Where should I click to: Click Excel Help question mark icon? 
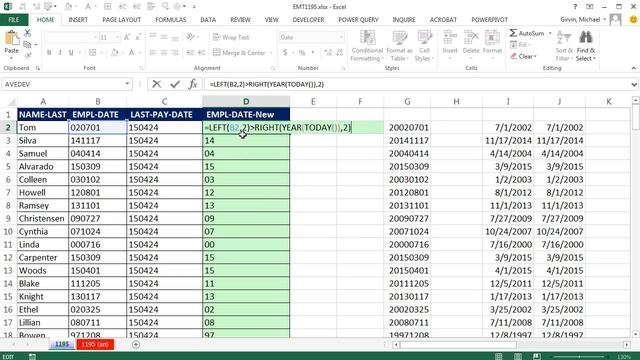(575, 7)
